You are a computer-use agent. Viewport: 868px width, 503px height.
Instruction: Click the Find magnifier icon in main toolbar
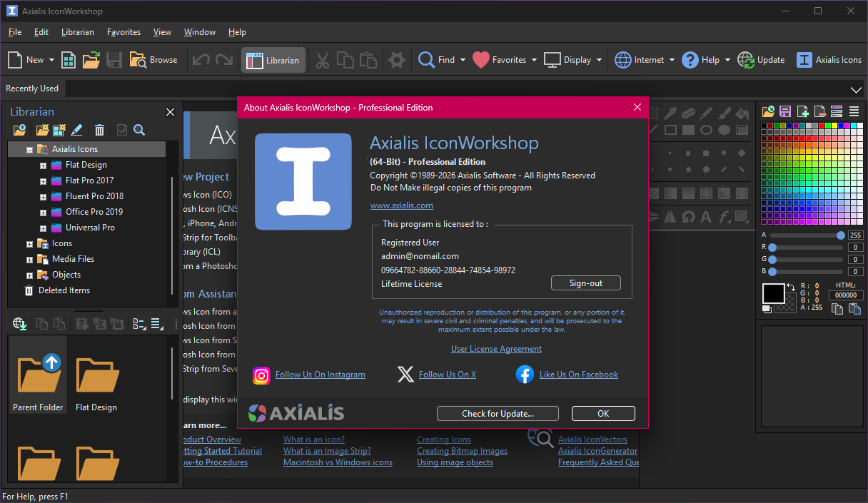click(x=427, y=60)
